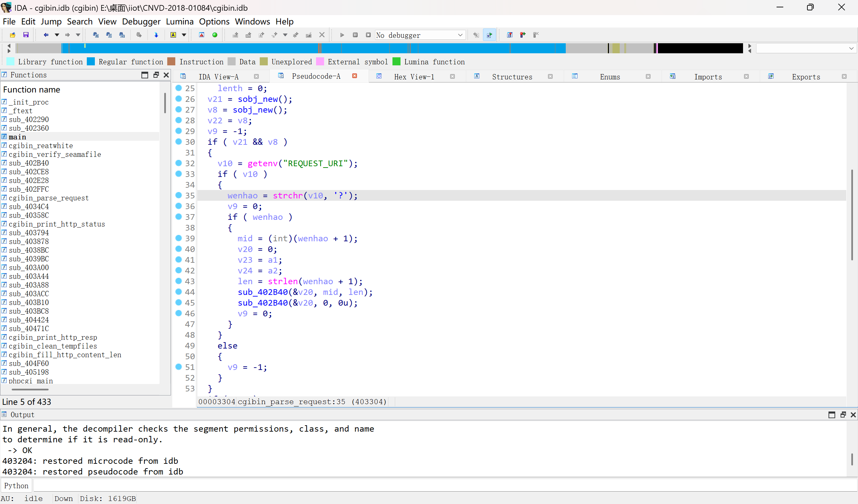Toggle breakpoint dot on line 32
Image resolution: width=858 pixels, height=504 pixels.
coord(178,163)
